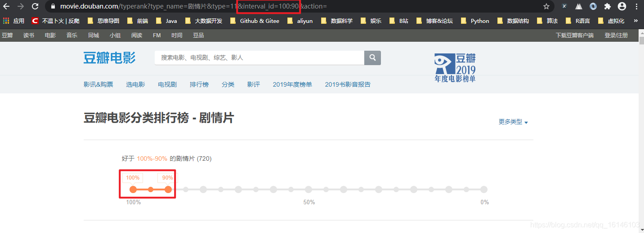The image size is (644, 233).
Task: Open the 影讯&购票 tab
Action: 98,84
